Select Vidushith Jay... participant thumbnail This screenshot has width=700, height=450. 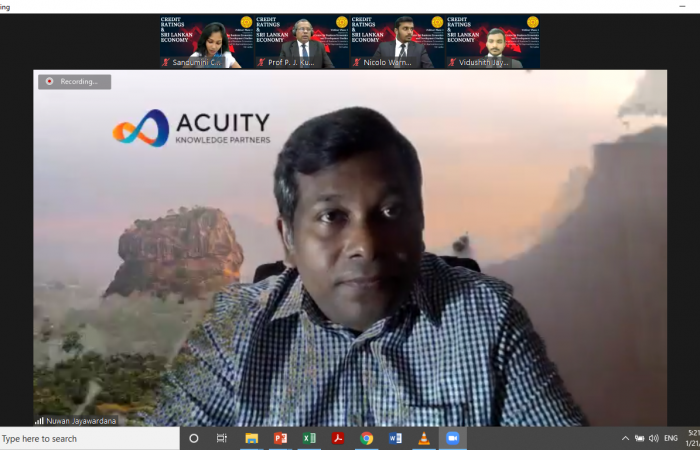[492, 41]
